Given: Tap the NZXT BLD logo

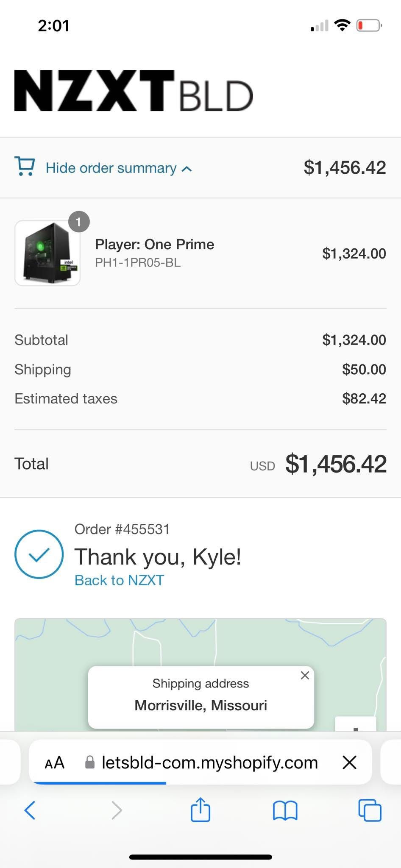Looking at the screenshot, I should click(x=132, y=92).
